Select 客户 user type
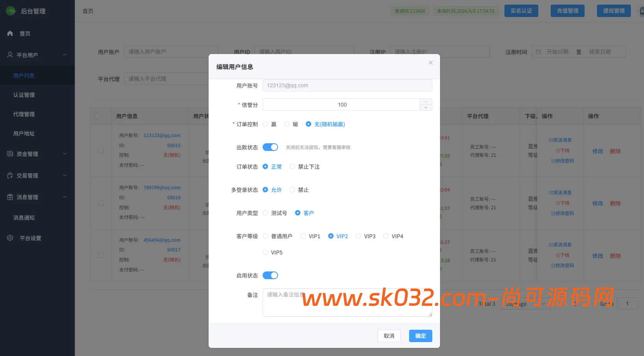This screenshot has width=644, height=356. tap(305, 213)
